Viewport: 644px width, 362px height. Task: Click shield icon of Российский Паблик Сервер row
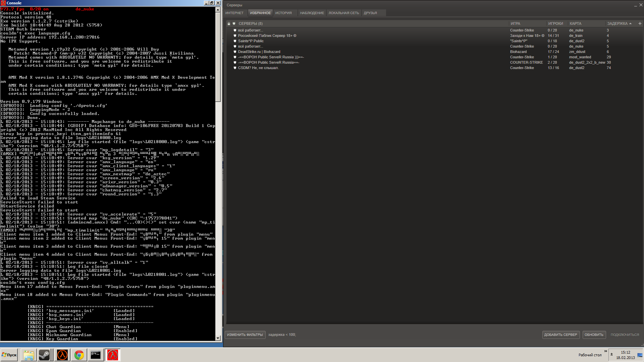tap(235, 36)
